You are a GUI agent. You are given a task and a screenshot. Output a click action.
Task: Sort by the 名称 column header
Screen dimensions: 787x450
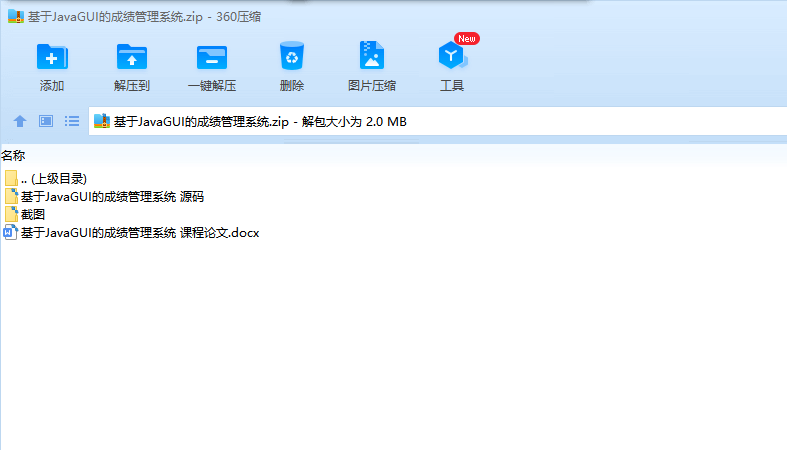[x=13, y=156]
